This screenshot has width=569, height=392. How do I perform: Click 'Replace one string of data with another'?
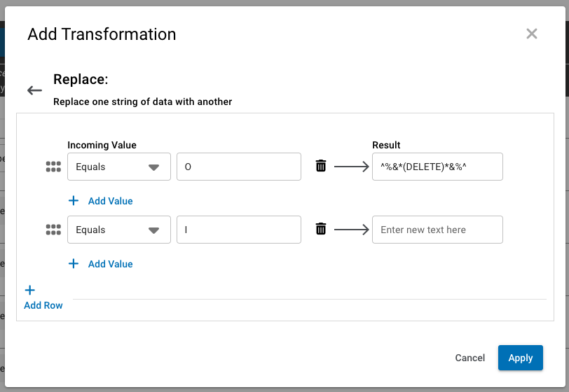pyautogui.click(x=143, y=102)
